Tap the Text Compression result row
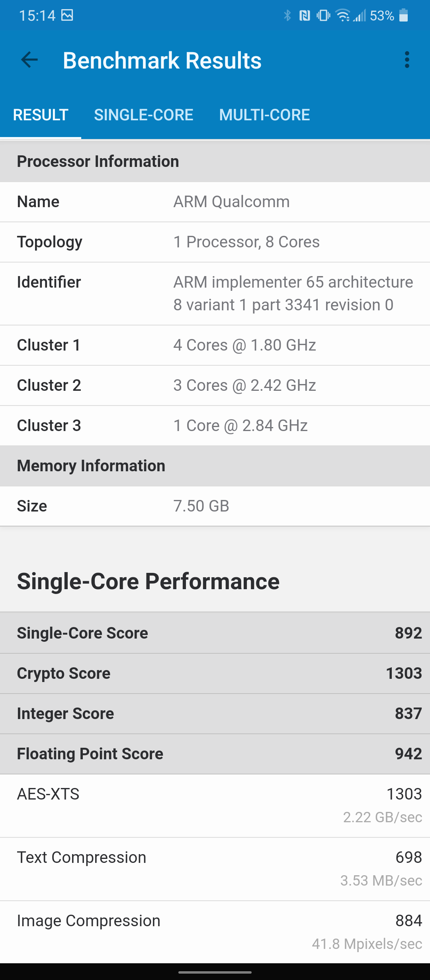The image size is (430, 980). pos(215,869)
